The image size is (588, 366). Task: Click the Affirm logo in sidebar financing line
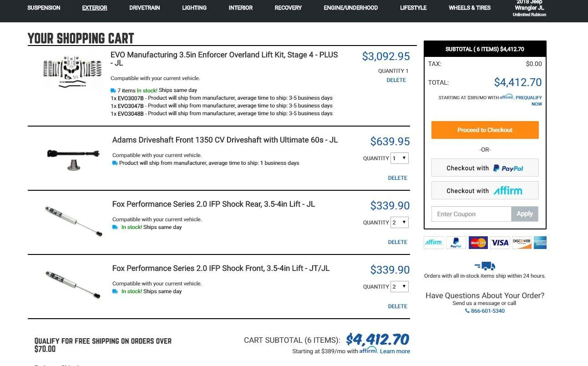507,97
